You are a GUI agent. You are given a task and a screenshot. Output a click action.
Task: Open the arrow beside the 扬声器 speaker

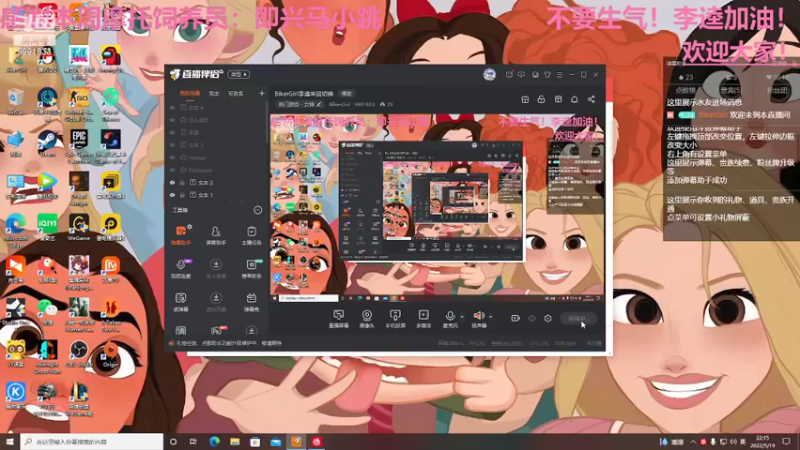[490, 317]
